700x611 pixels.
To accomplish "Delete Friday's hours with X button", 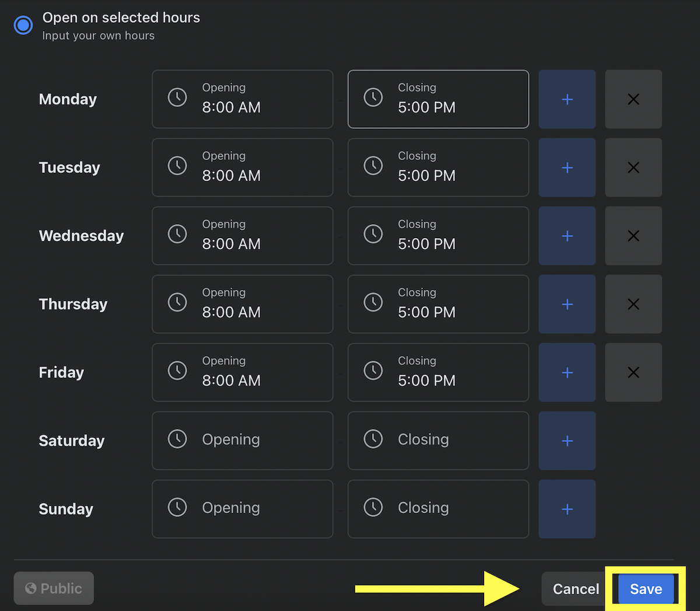I will (x=633, y=372).
